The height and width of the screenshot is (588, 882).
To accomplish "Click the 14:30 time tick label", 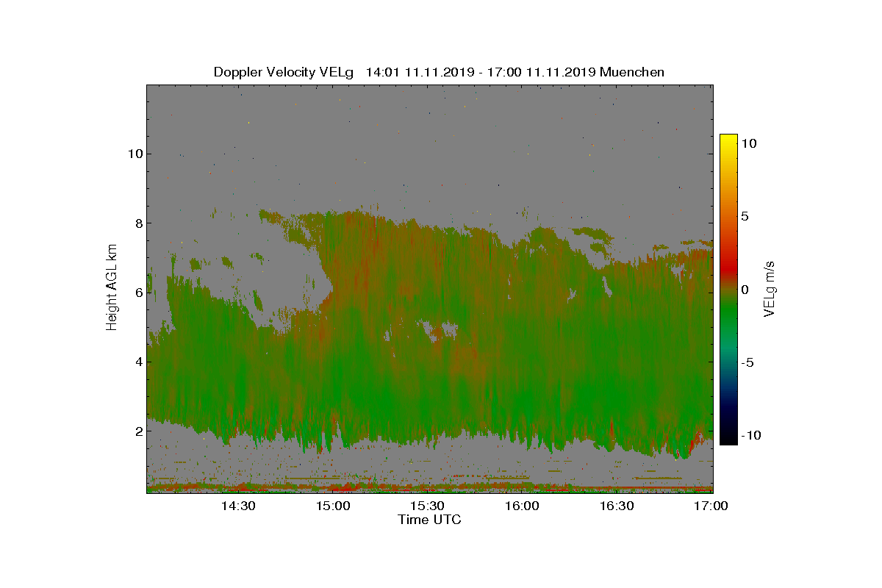I will click(238, 506).
